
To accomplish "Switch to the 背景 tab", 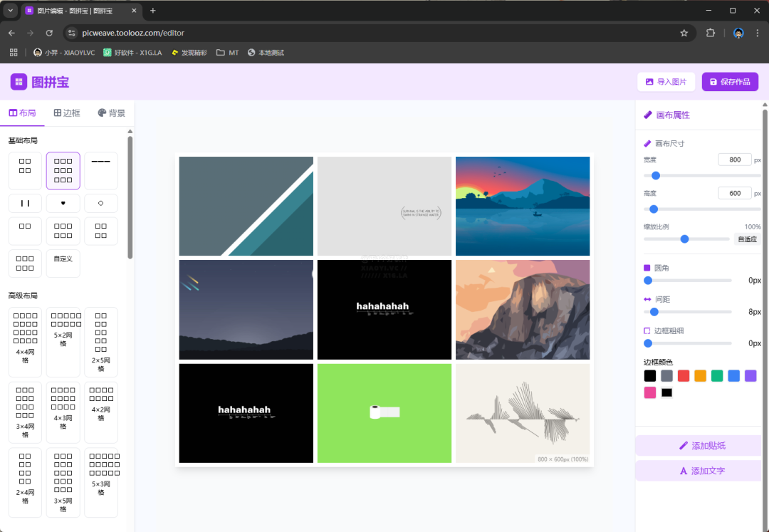I will click(x=111, y=113).
